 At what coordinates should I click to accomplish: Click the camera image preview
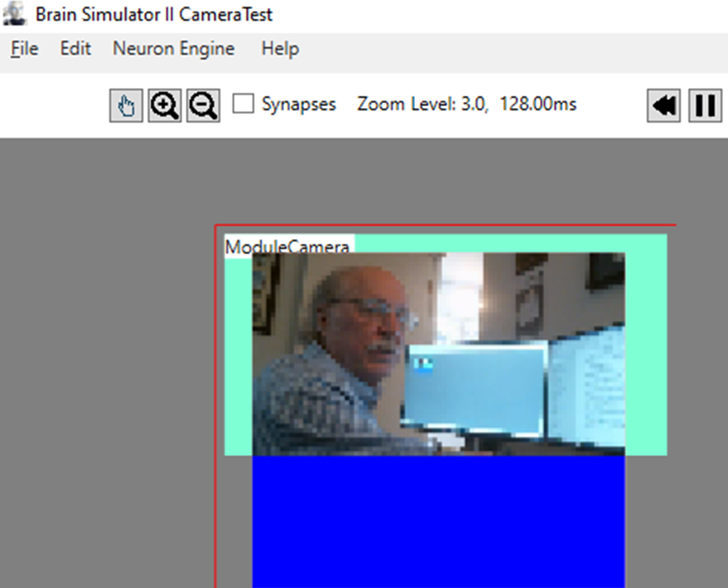(x=439, y=354)
